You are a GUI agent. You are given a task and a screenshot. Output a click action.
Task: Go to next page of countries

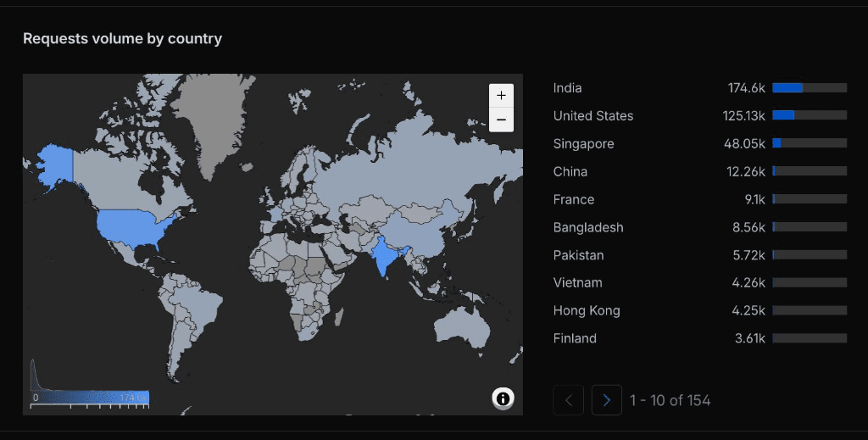coord(606,400)
